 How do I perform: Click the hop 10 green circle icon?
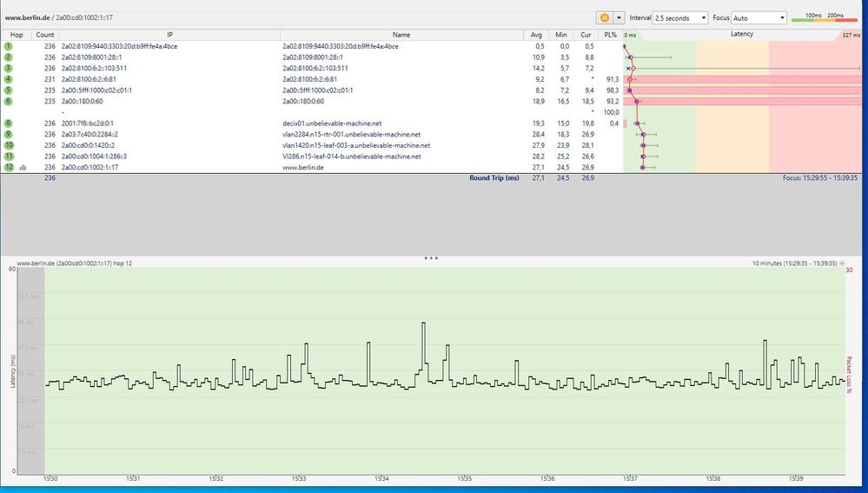[x=9, y=145]
